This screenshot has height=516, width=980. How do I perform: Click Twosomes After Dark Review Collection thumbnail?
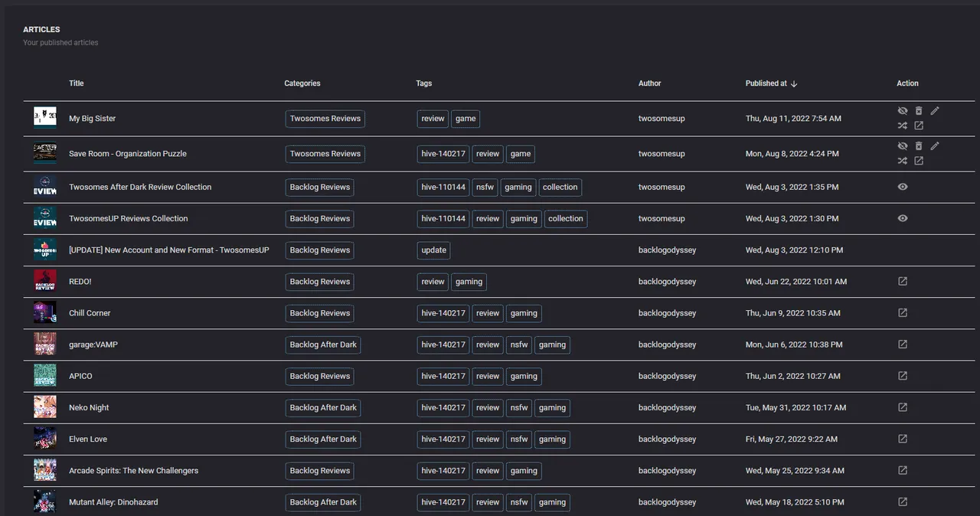pyautogui.click(x=45, y=187)
